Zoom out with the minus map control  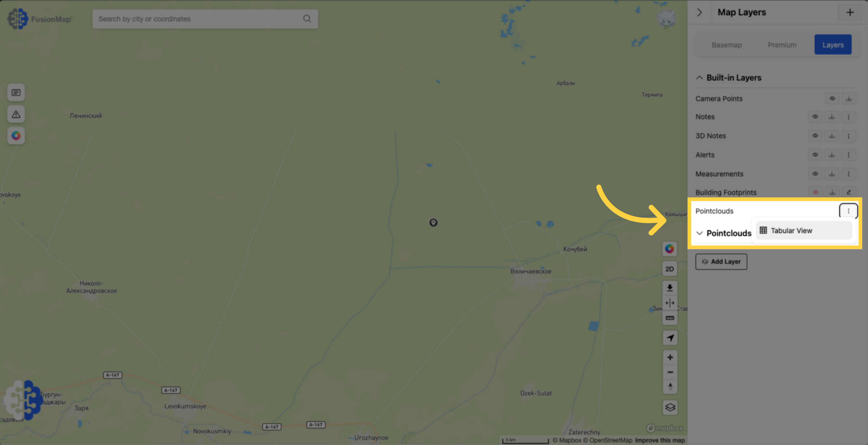click(670, 372)
